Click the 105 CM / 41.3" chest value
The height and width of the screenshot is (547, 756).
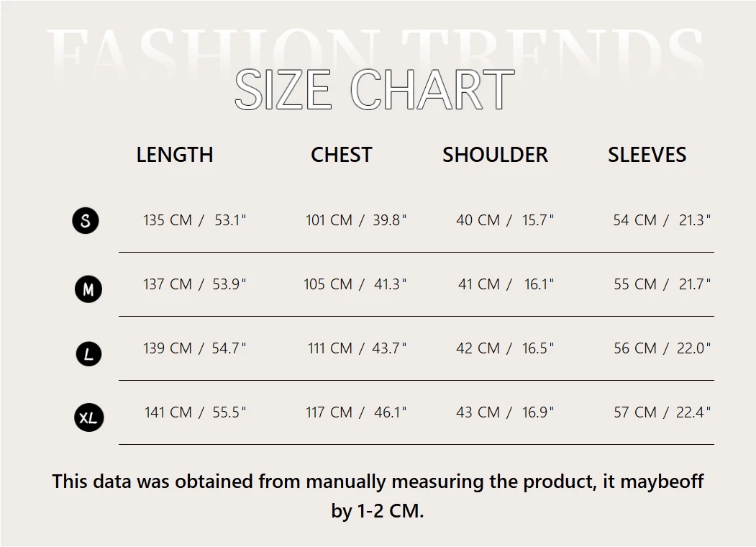pyautogui.click(x=355, y=284)
